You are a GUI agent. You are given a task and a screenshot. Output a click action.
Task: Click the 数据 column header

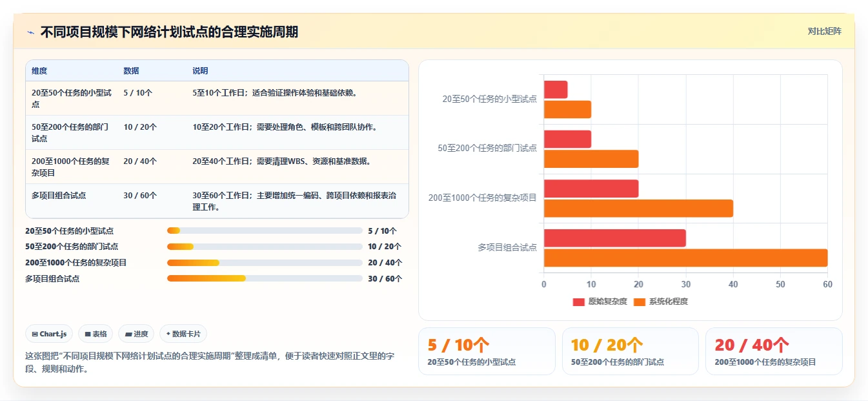click(131, 71)
